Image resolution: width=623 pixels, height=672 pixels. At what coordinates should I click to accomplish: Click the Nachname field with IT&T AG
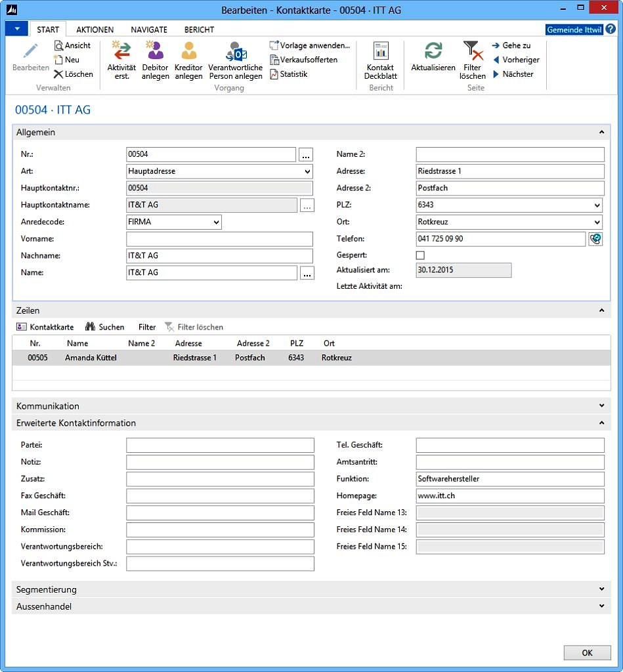point(219,256)
